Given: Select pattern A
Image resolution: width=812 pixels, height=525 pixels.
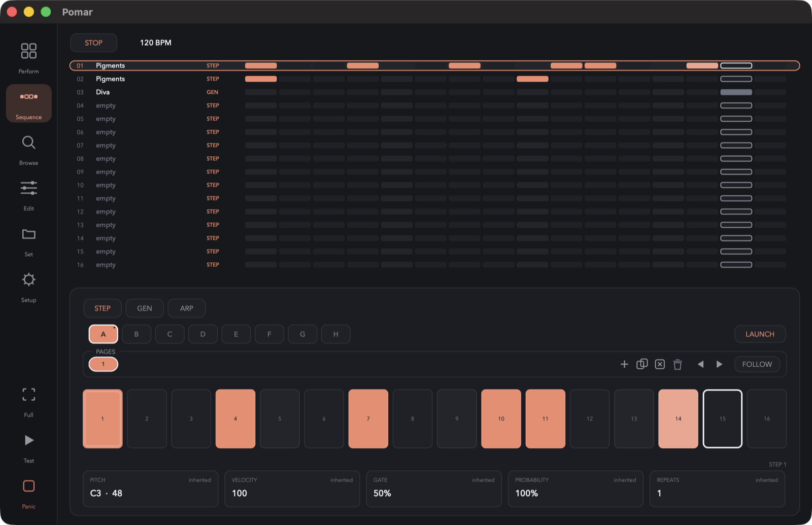Looking at the screenshot, I should (104, 334).
